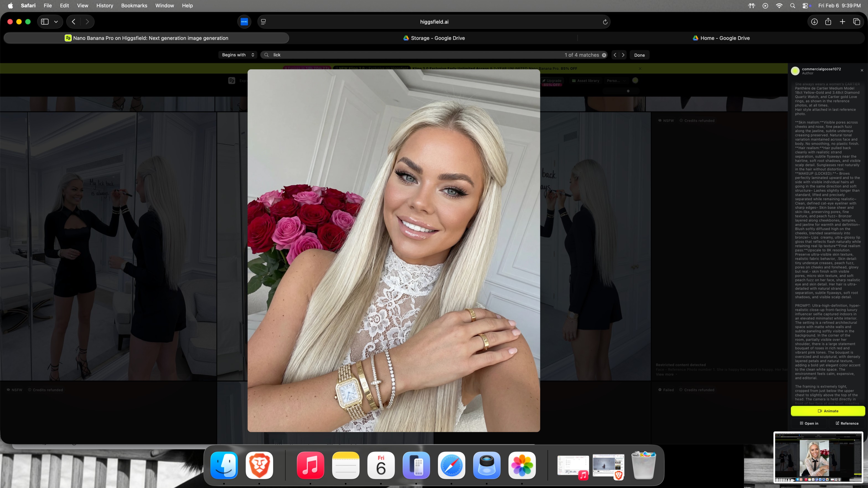Click the Safari reload page icon
Image resolution: width=868 pixels, height=488 pixels.
(x=605, y=22)
